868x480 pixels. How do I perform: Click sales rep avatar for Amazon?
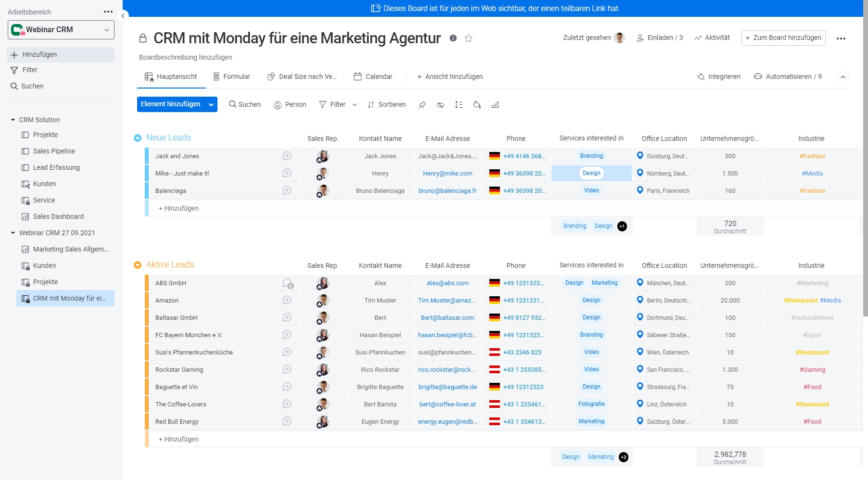click(x=323, y=300)
